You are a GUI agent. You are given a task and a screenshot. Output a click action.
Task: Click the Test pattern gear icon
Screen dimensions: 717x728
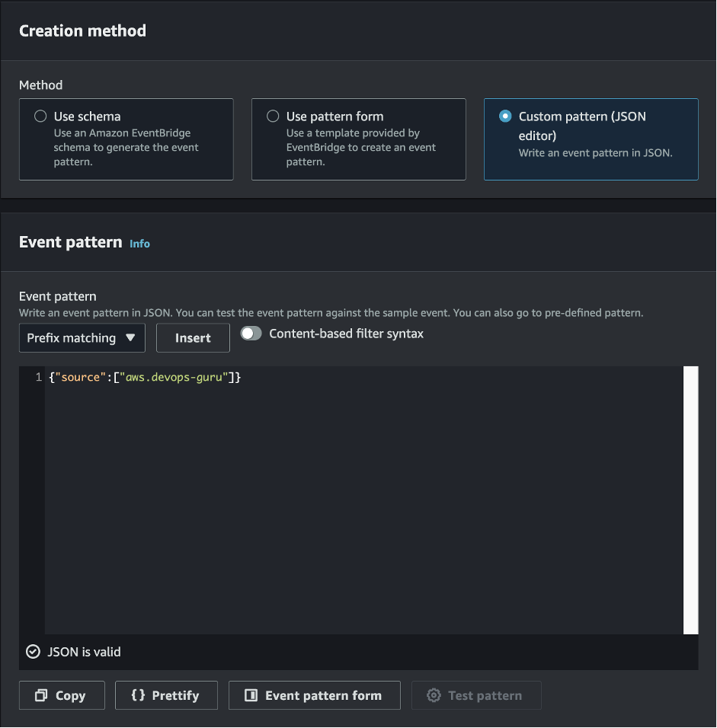pos(434,695)
